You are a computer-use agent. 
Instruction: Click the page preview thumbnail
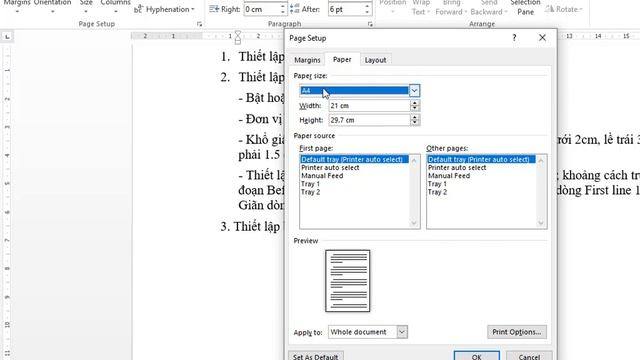(x=348, y=281)
